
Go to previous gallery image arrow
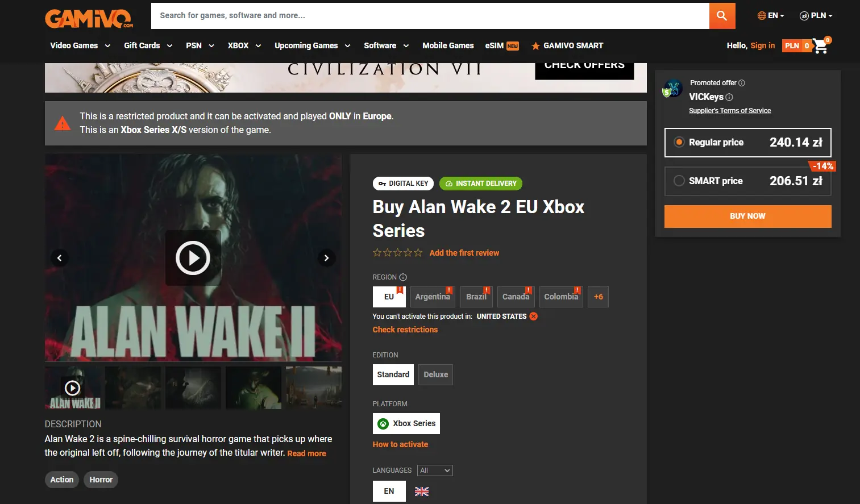click(59, 258)
